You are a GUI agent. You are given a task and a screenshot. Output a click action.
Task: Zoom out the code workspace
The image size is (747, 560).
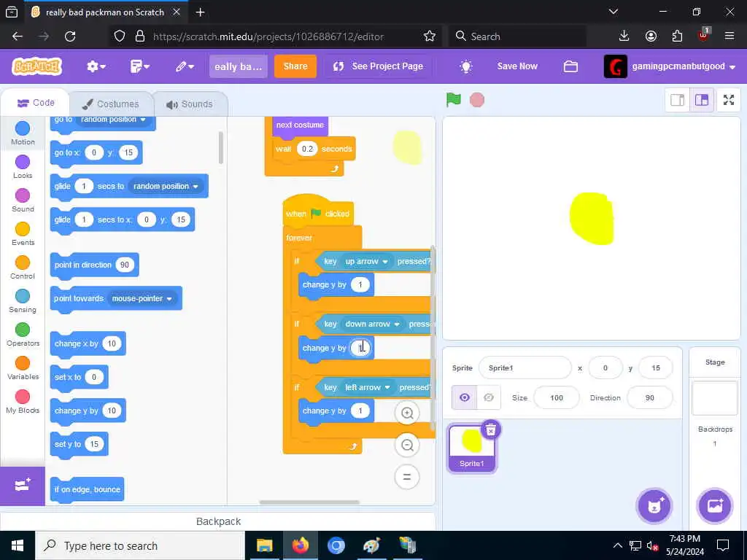(407, 446)
